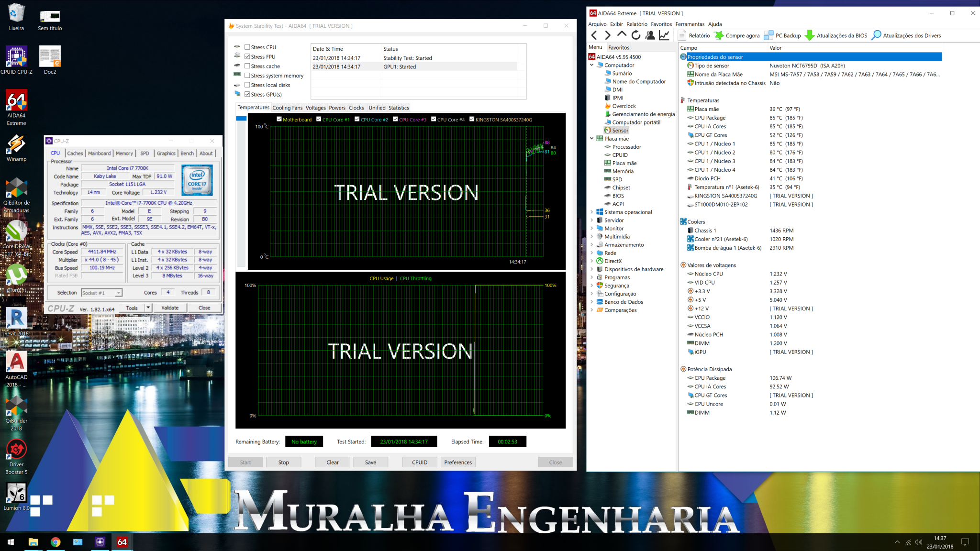Open the Driver Booster 5 desktop icon
This screenshot has width=980, height=551.
tap(16, 457)
